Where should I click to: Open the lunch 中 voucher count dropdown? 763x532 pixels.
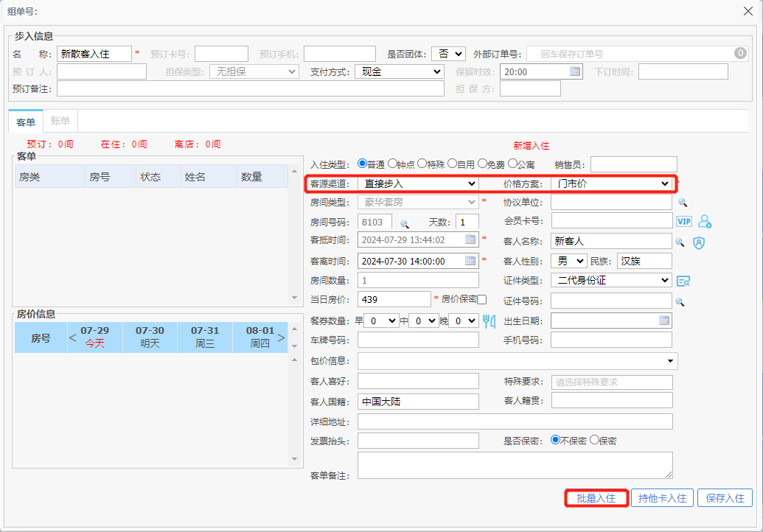425,321
